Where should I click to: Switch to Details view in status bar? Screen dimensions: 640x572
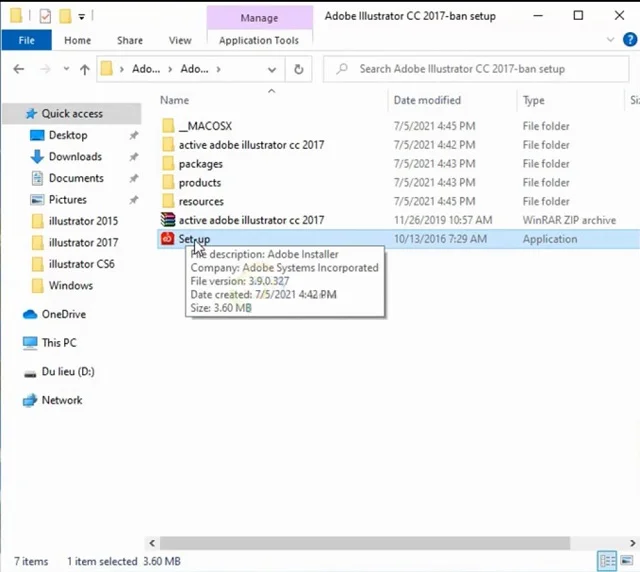point(607,561)
